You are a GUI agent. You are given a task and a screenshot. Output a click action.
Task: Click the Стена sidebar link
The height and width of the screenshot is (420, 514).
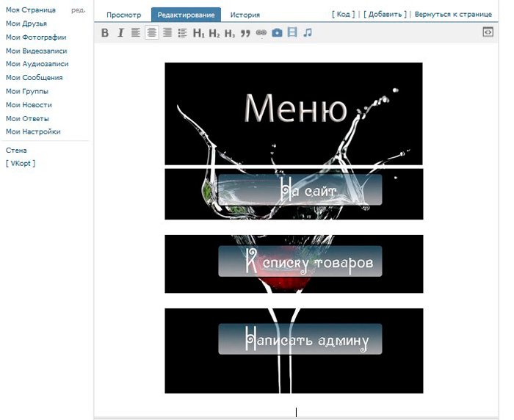pos(16,151)
